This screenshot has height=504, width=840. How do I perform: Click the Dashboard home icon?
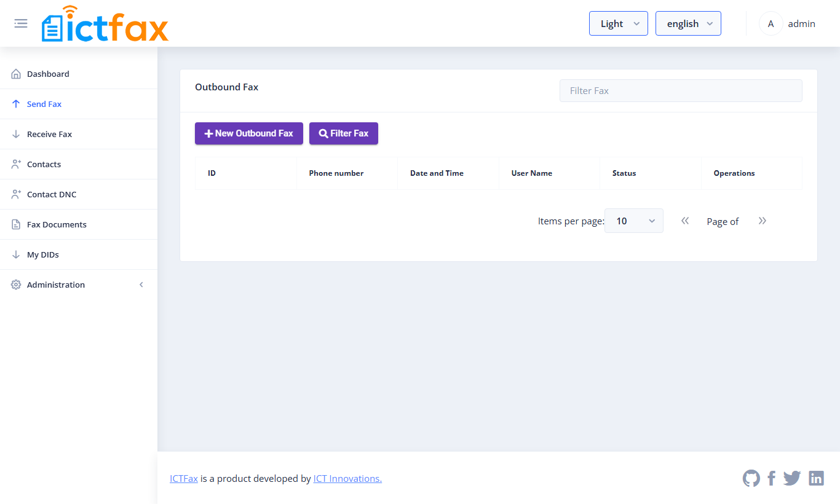coord(16,74)
